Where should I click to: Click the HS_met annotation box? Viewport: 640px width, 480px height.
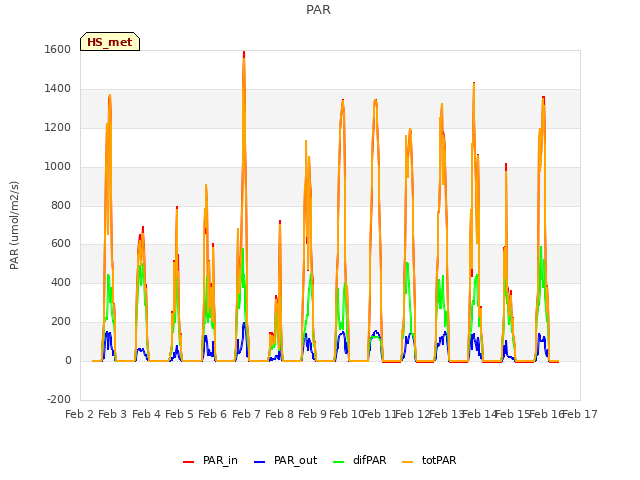pos(110,42)
